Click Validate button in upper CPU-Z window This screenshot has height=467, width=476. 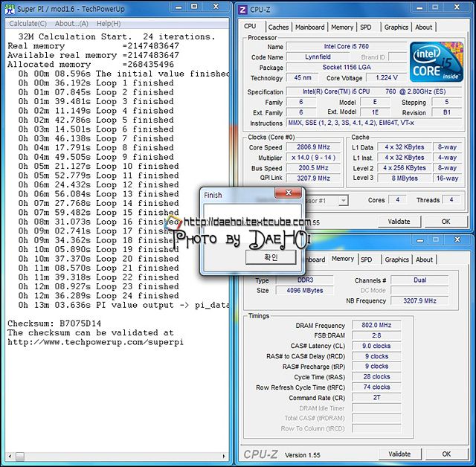(399, 222)
